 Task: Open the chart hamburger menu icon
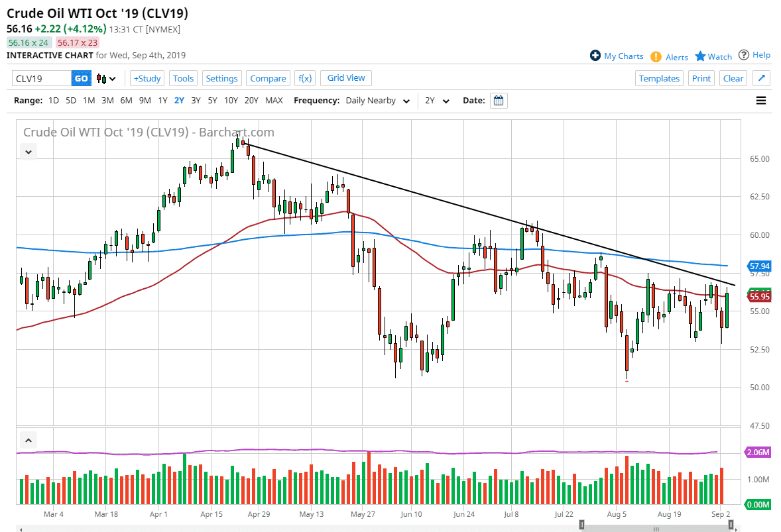[761, 100]
